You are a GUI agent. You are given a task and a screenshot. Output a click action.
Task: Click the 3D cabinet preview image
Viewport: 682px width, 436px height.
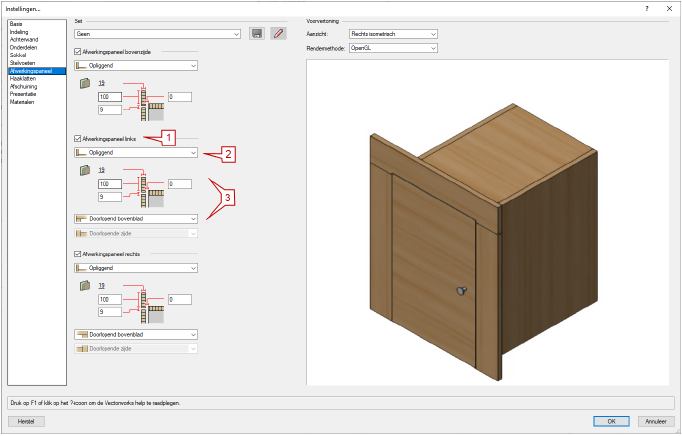tap(487, 222)
